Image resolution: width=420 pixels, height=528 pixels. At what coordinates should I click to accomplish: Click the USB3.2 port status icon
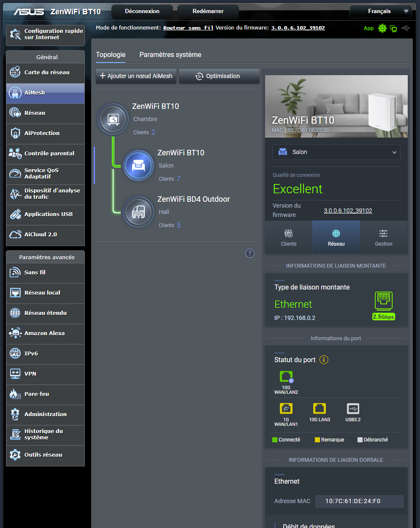pos(353,408)
